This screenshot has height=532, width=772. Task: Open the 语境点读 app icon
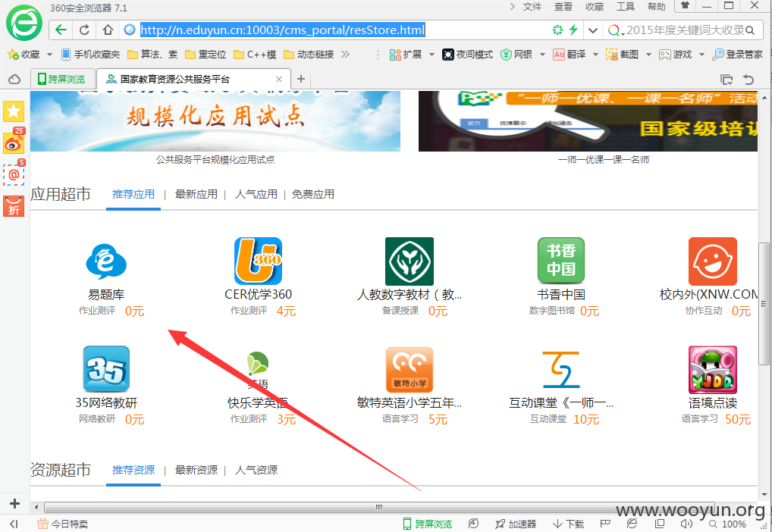click(x=712, y=369)
